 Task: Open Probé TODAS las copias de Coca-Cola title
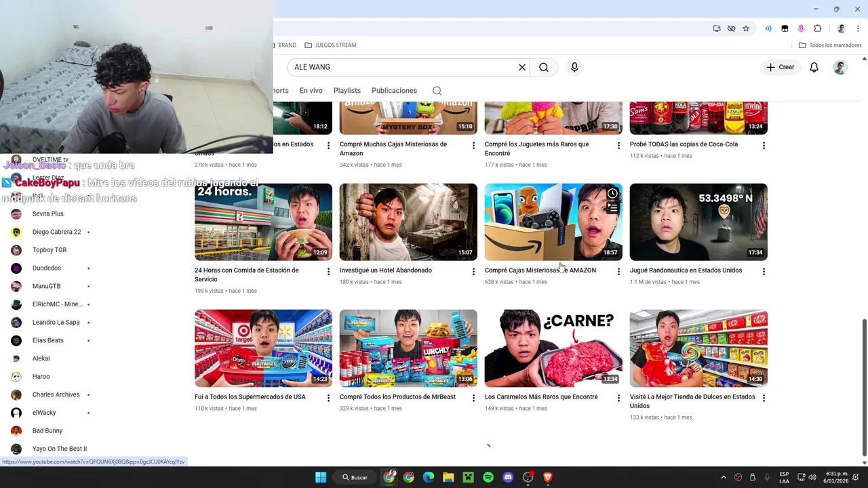coord(684,144)
